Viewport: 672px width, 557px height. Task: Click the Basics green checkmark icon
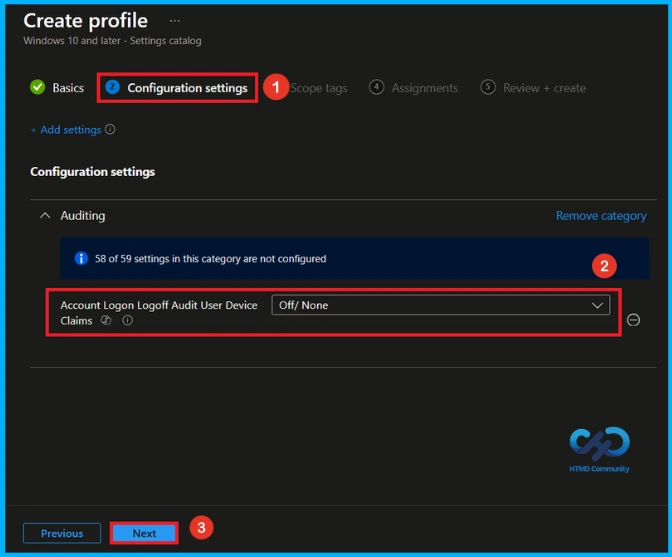pyautogui.click(x=38, y=87)
